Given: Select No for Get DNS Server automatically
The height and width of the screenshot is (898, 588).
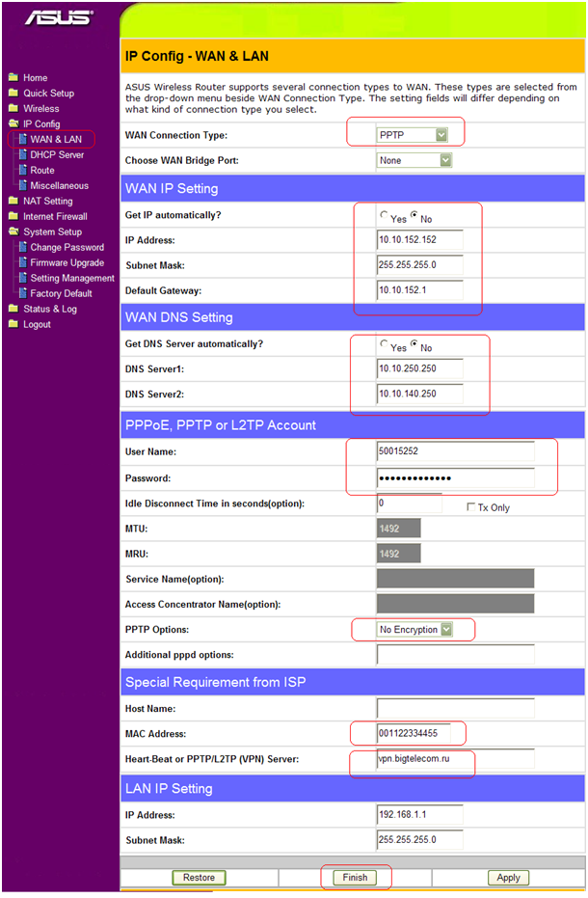Looking at the screenshot, I should [414, 344].
